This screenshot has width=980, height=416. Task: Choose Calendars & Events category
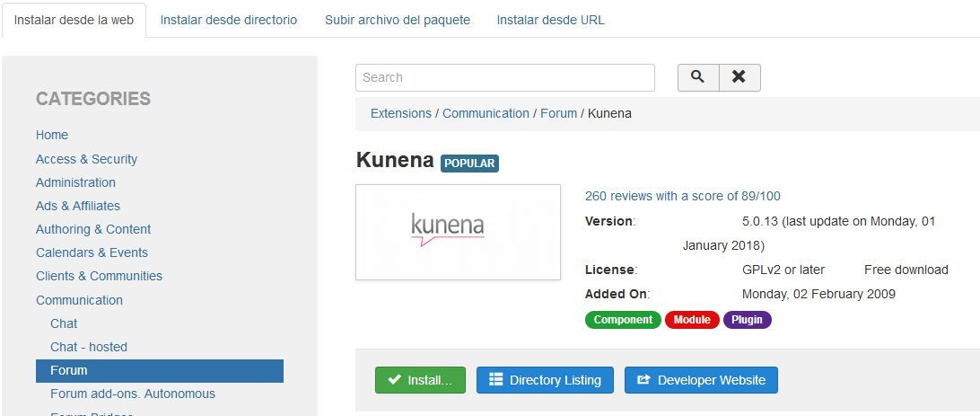(x=92, y=252)
